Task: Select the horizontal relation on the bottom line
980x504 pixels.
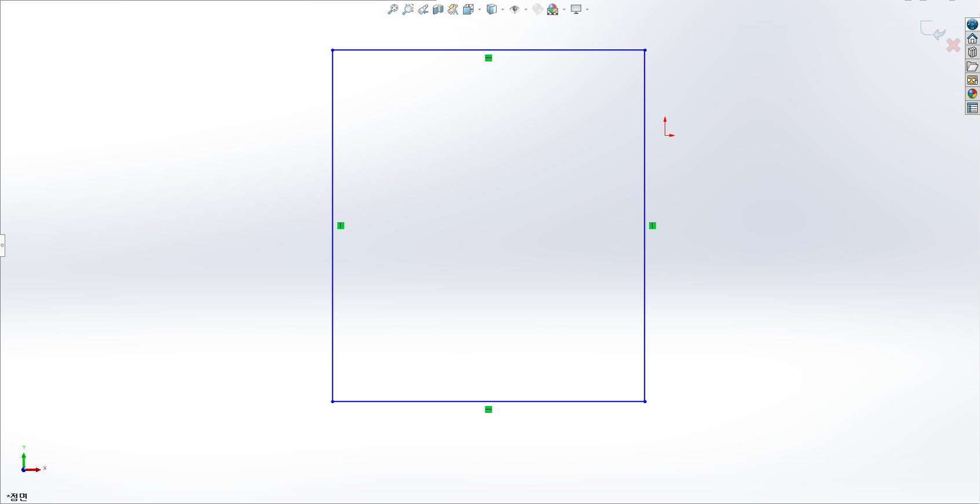Action: [489, 409]
